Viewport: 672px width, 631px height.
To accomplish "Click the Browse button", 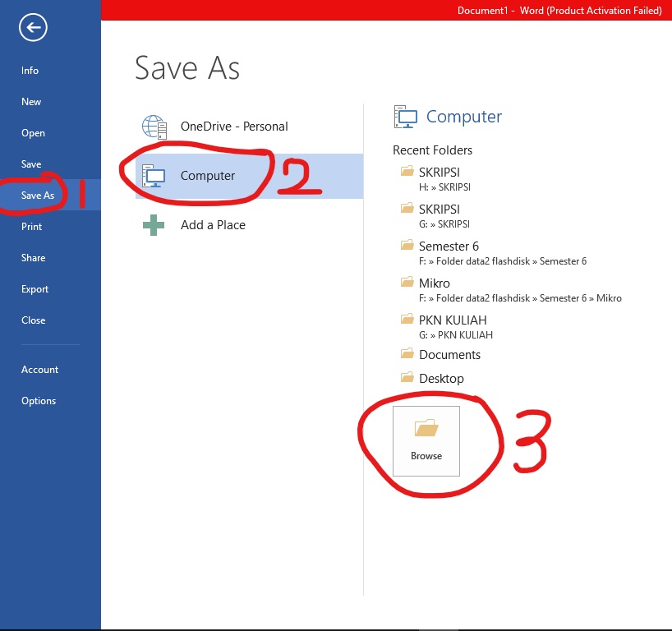I will 426,441.
